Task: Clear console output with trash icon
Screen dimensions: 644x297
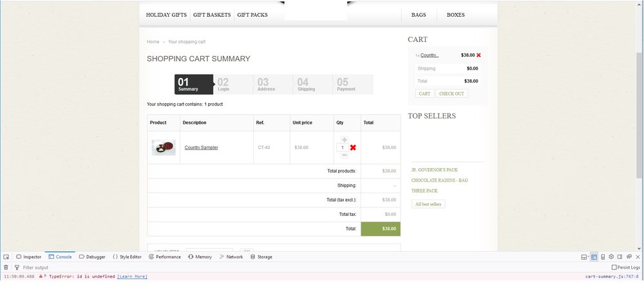Action: pos(6,267)
